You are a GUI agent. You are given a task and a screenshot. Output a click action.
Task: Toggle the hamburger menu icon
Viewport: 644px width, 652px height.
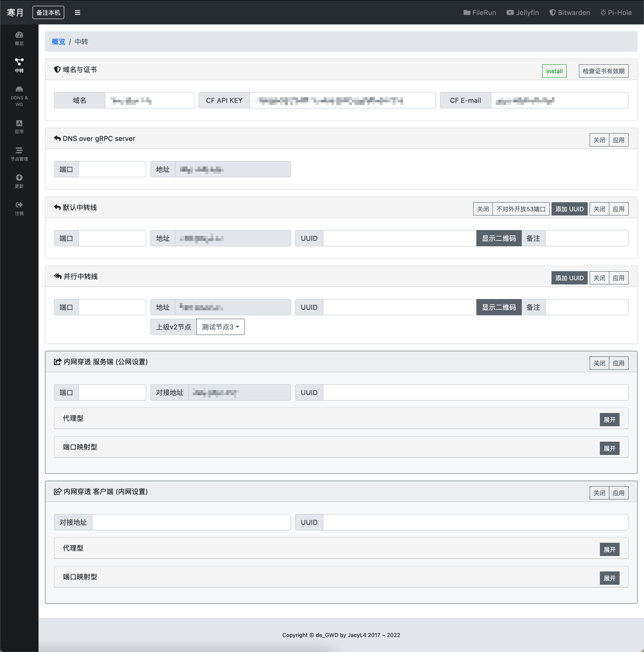77,12
